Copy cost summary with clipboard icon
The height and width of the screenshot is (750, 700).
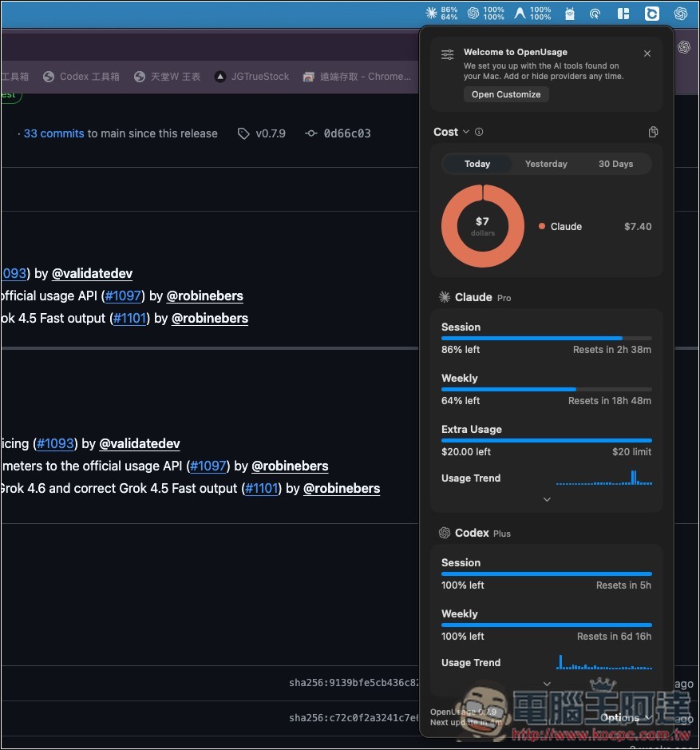pyautogui.click(x=653, y=132)
